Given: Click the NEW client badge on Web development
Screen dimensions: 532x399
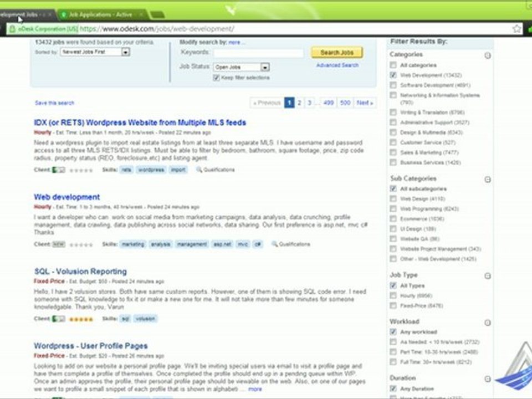Looking at the screenshot, I should (58, 244).
